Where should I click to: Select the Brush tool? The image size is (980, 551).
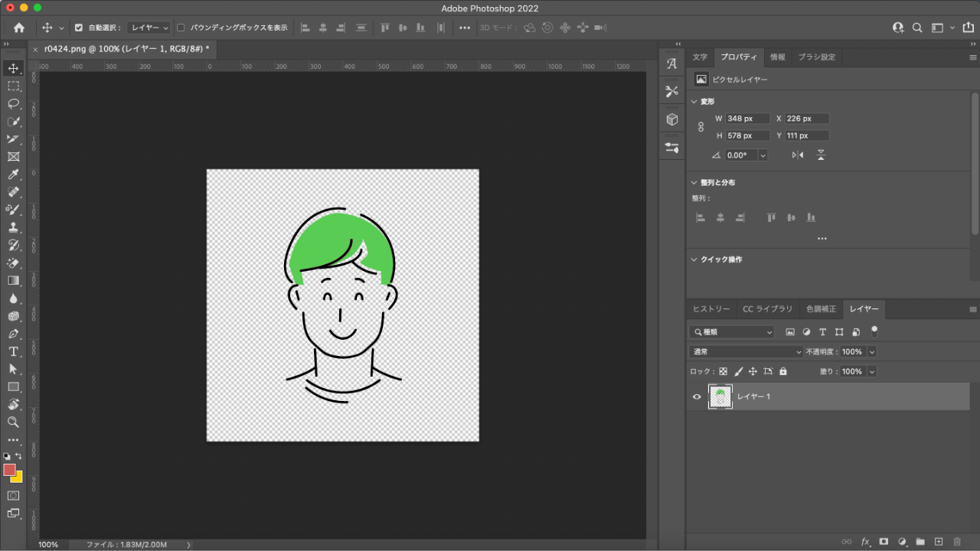pos(14,210)
